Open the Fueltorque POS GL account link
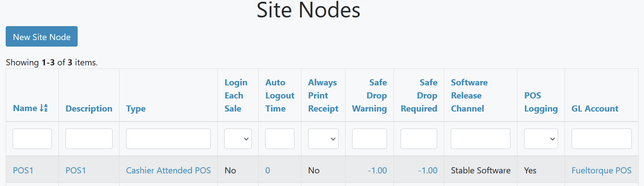This screenshot has width=644, height=186. click(602, 170)
